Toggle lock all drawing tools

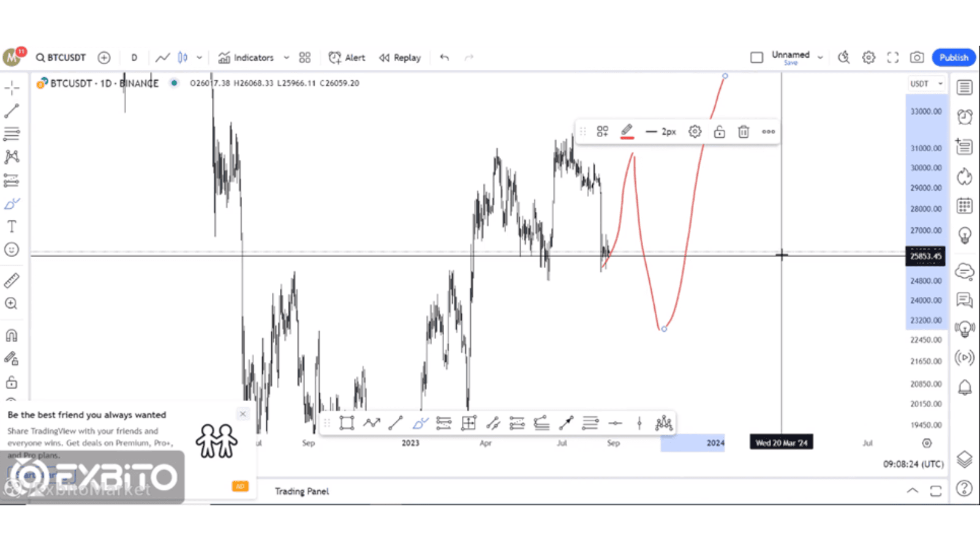[x=12, y=383]
